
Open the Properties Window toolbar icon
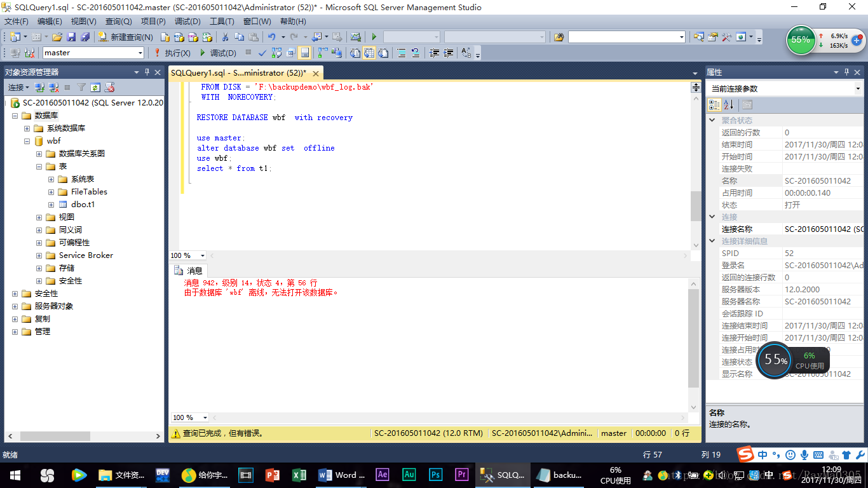click(x=712, y=37)
